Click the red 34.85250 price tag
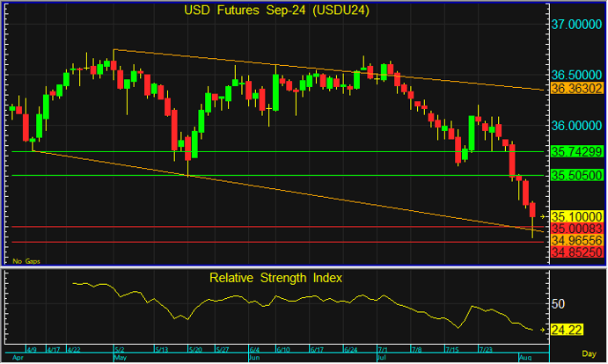This screenshot has width=608, height=364. tap(576, 252)
